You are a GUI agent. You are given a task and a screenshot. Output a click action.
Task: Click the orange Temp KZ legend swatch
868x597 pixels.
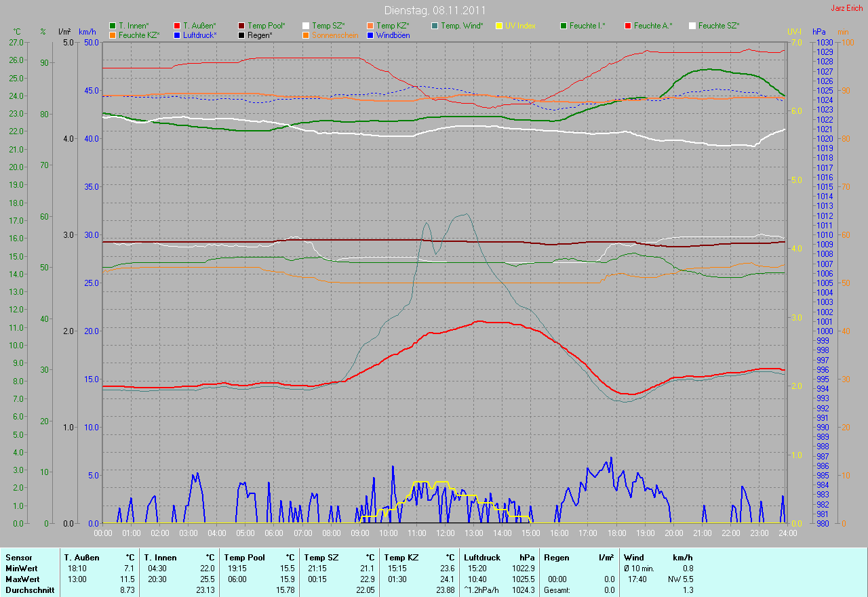click(x=370, y=26)
